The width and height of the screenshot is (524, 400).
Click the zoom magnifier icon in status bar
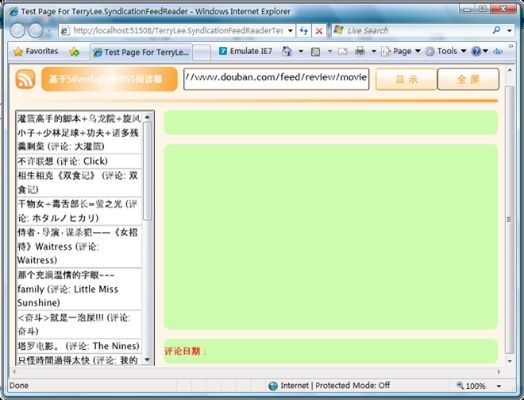(460, 385)
